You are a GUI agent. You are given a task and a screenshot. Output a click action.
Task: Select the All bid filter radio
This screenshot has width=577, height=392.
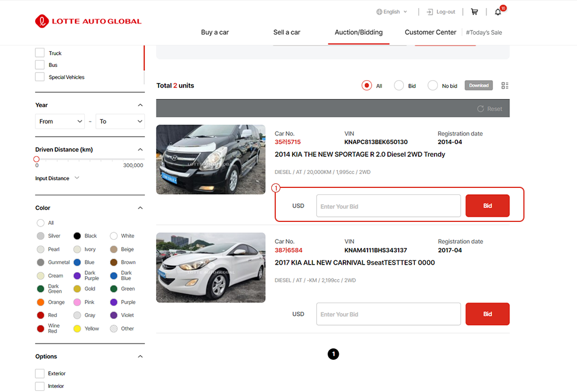366,85
